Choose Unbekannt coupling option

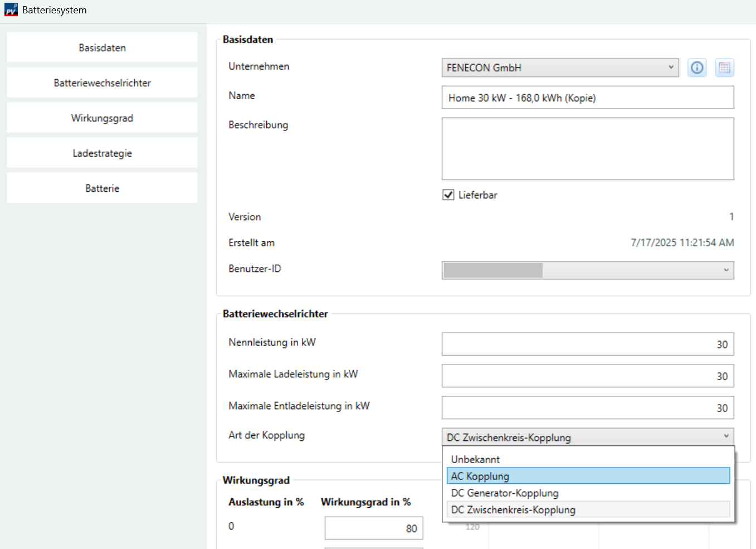[588, 459]
